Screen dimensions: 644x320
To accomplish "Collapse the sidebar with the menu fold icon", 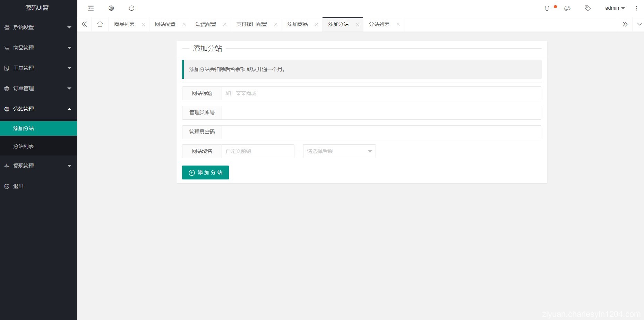I will (x=91, y=8).
